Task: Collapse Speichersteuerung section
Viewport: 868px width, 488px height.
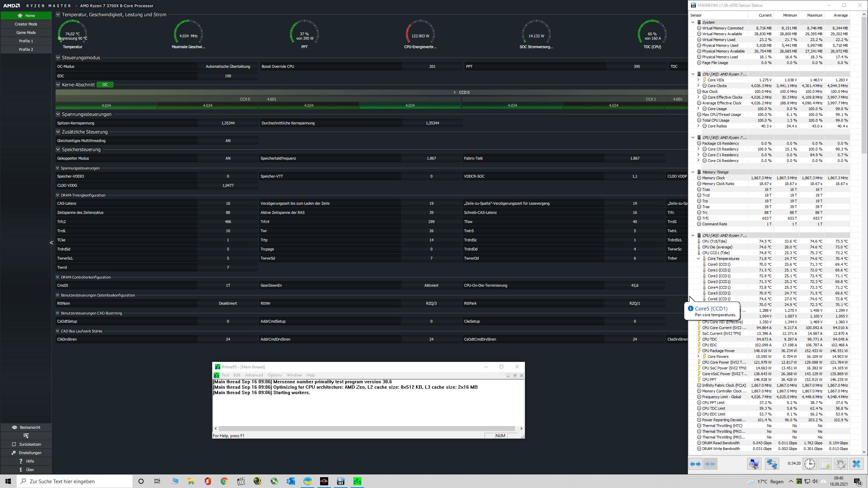Action: coord(58,149)
